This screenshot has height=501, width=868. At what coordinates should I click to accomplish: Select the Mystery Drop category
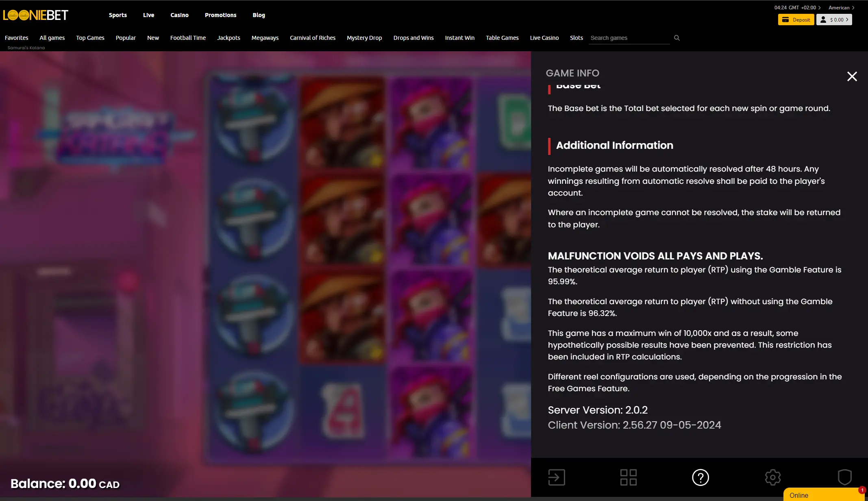tap(364, 38)
